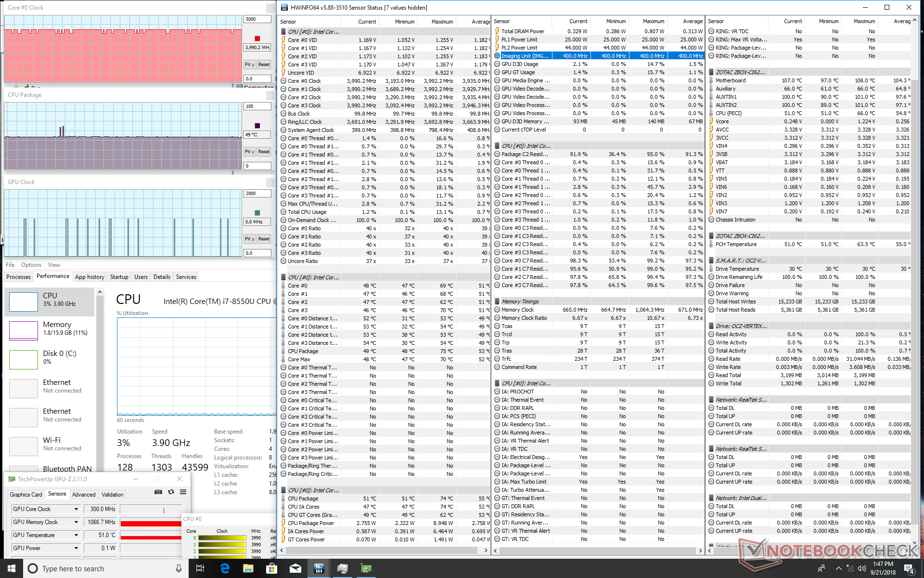The width and height of the screenshot is (924, 578).
Task: Open GPU-Z hamburger menu
Action: point(183,492)
